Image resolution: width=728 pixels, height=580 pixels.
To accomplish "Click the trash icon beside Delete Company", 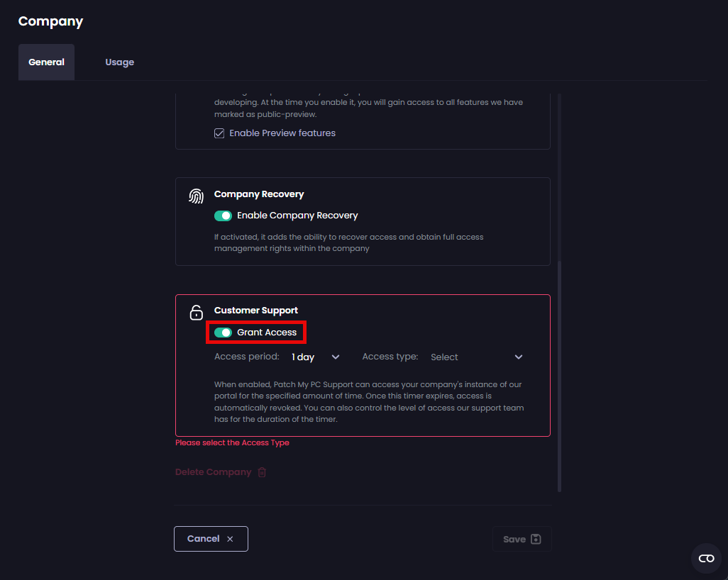I will pos(262,472).
